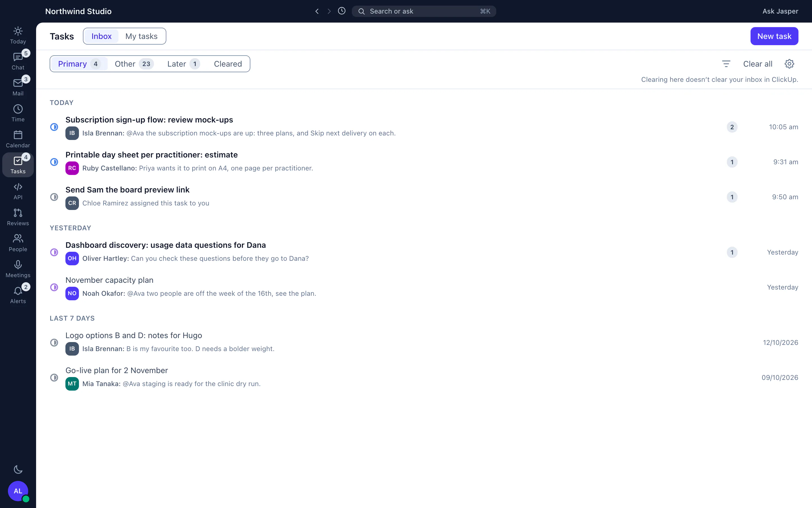Switch to the My tasks tab
The width and height of the screenshot is (812, 508).
pos(141,36)
